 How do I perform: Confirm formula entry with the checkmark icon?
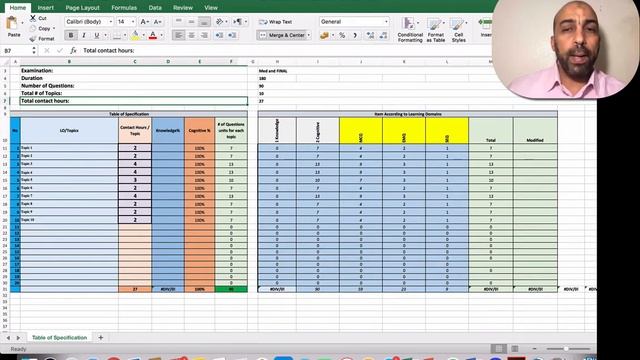point(60,51)
